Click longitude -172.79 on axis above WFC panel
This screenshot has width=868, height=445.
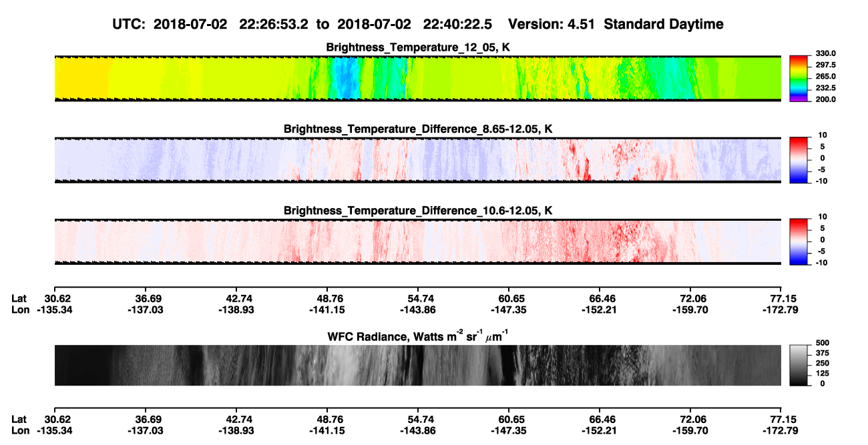pyautogui.click(x=781, y=310)
